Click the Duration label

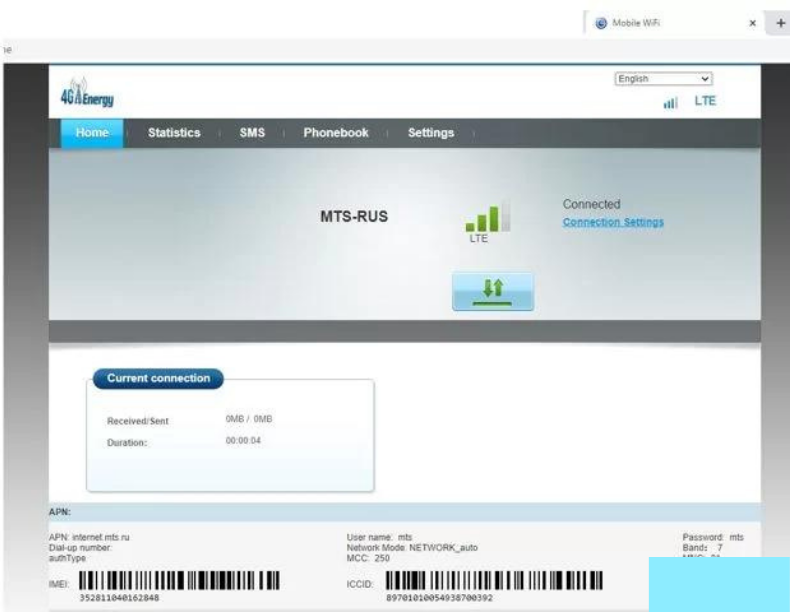(x=127, y=443)
